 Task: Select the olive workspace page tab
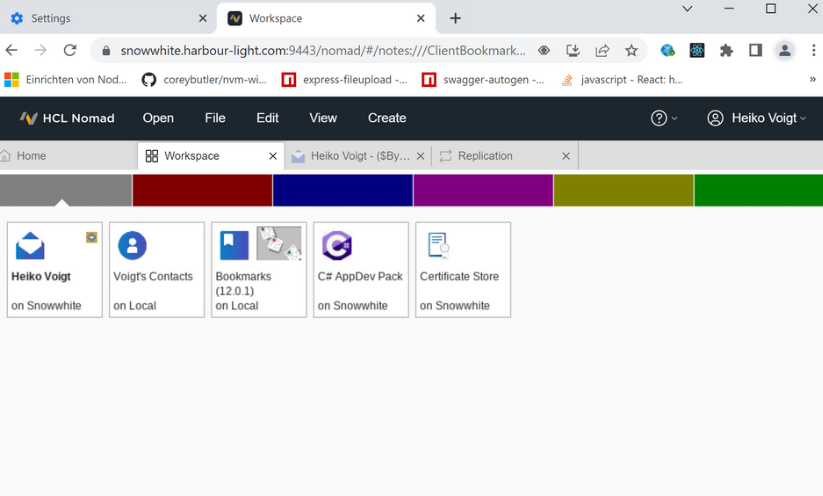pyautogui.click(x=624, y=190)
